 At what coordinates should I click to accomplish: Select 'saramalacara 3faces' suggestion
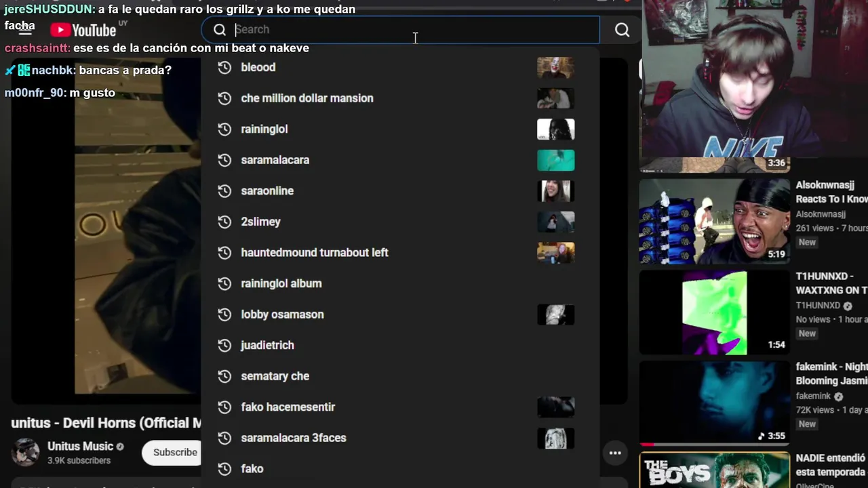pyautogui.click(x=400, y=438)
